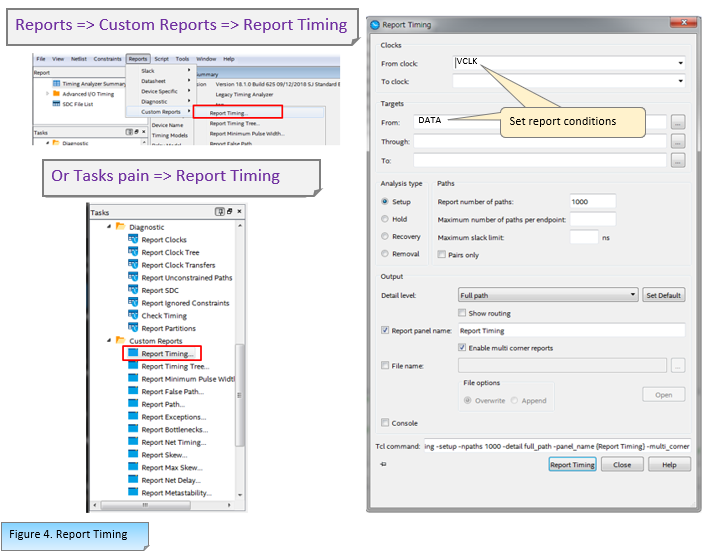The height and width of the screenshot is (553, 711).
Task: Click the Report Metastability icon
Action: (133, 493)
